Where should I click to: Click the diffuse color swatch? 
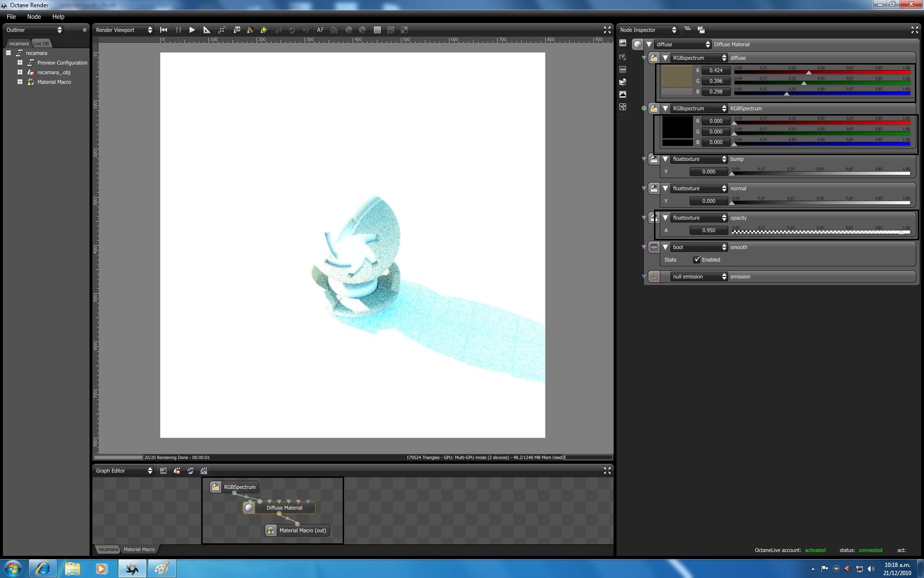click(x=677, y=76)
